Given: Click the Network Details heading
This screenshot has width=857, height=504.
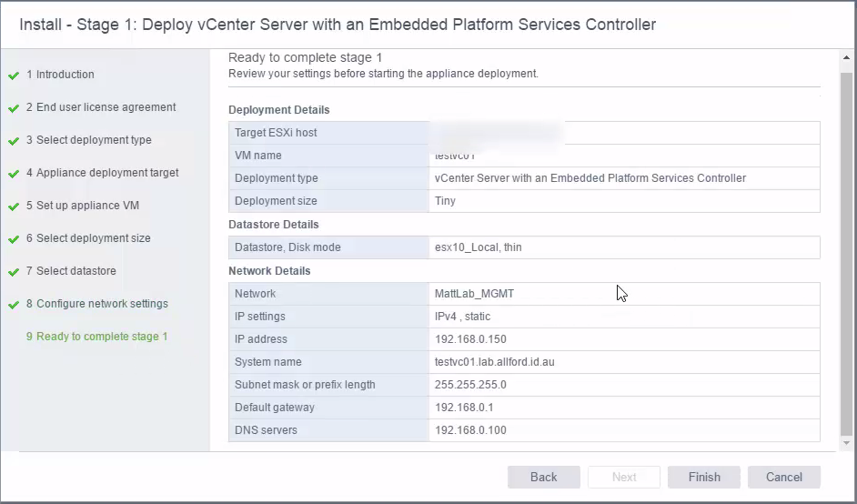Looking at the screenshot, I should [x=269, y=271].
